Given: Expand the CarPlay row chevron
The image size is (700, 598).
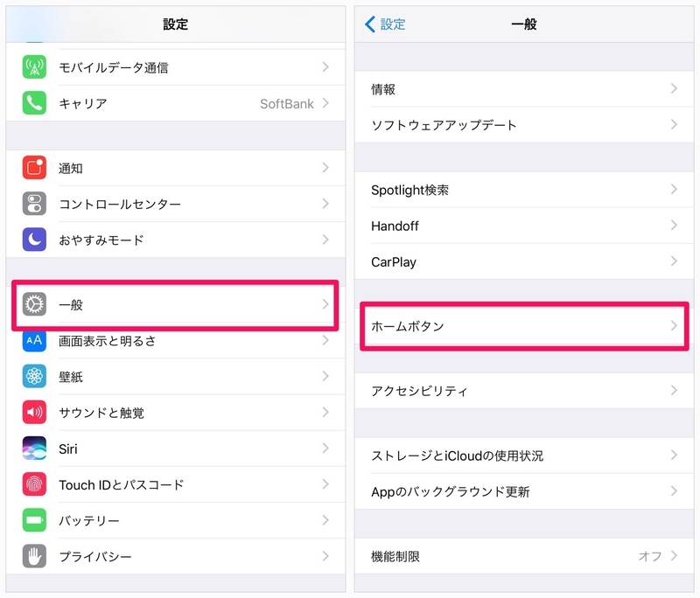Looking at the screenshot, I should pyautogui.click(x=674, y=261).
